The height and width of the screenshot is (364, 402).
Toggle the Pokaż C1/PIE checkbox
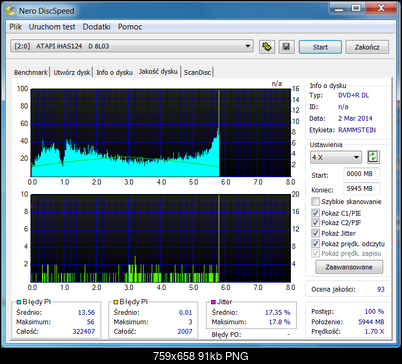[315, 213]
